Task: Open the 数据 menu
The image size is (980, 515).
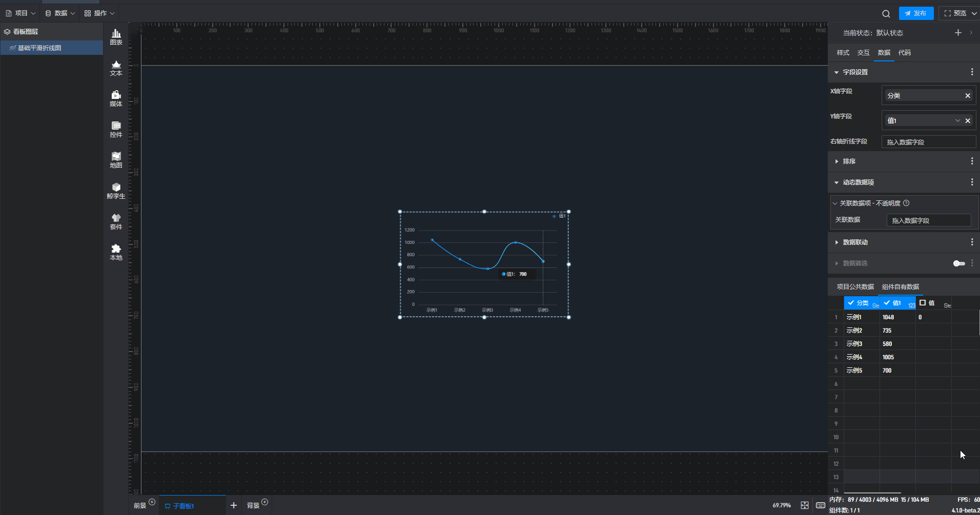Action: pyautogui.click(x=60, y=13)
